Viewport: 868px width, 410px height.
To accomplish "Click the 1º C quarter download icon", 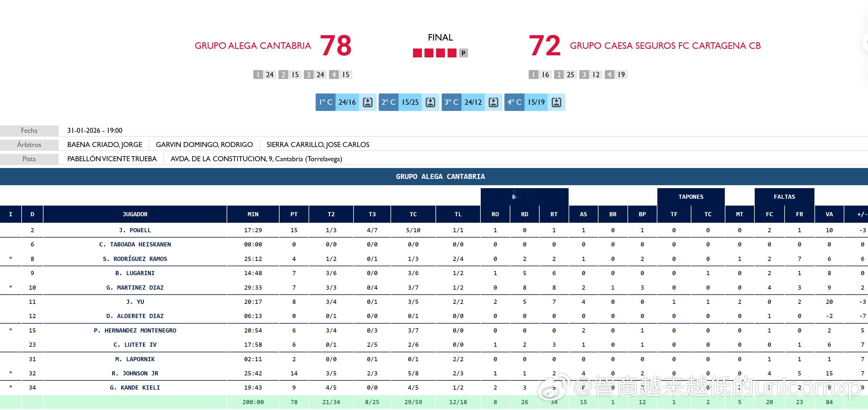I will tap(367, 102).
